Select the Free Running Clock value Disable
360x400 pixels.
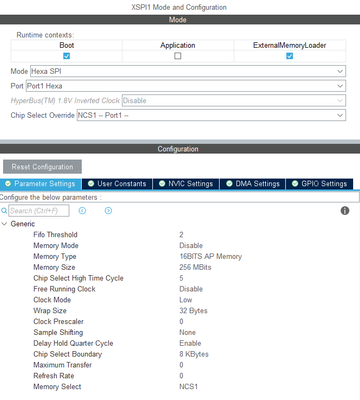(x=191, y=289)
